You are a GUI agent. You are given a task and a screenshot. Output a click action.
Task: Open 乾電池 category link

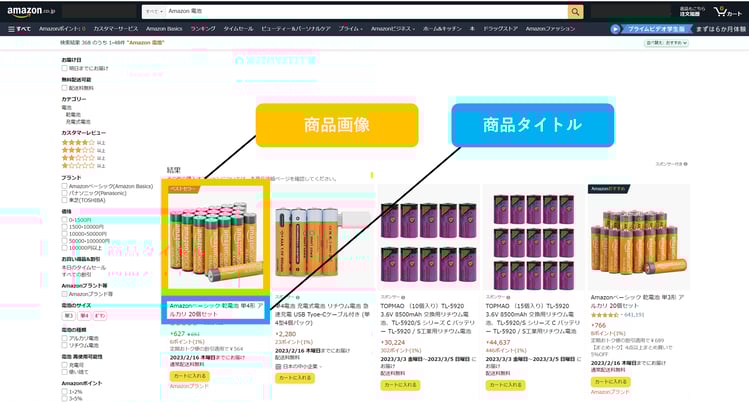pos(73,115)
